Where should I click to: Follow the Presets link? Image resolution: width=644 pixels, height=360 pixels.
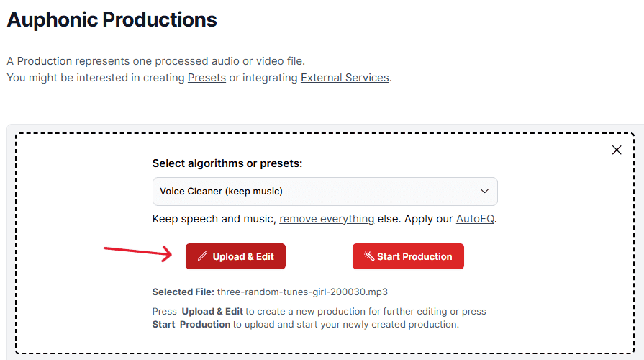tap(207, 78)
